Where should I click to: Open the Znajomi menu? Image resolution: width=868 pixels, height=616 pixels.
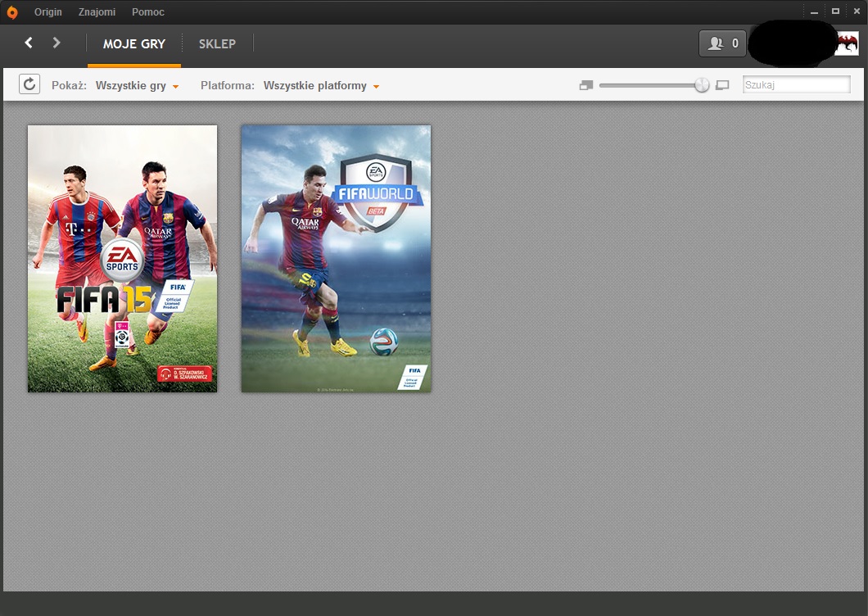(x=97, y=12)
